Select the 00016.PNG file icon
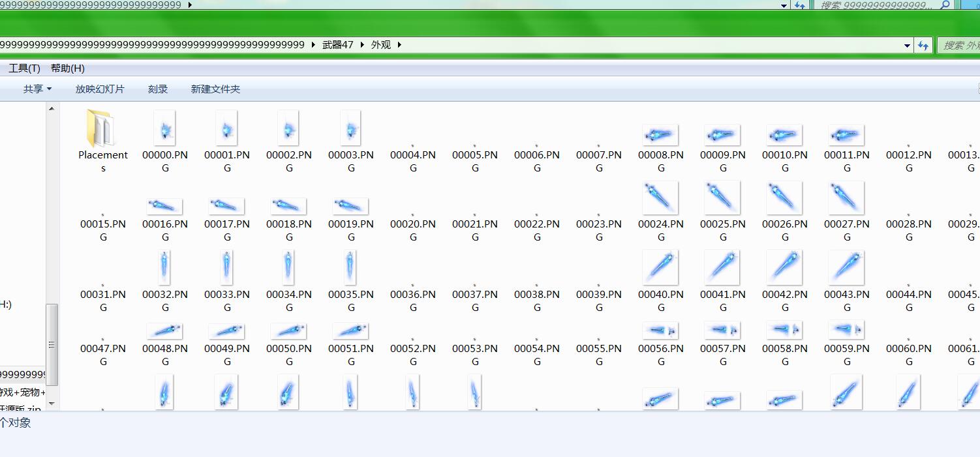The height and width of the screenshot is (457, 980). point(164,206)
